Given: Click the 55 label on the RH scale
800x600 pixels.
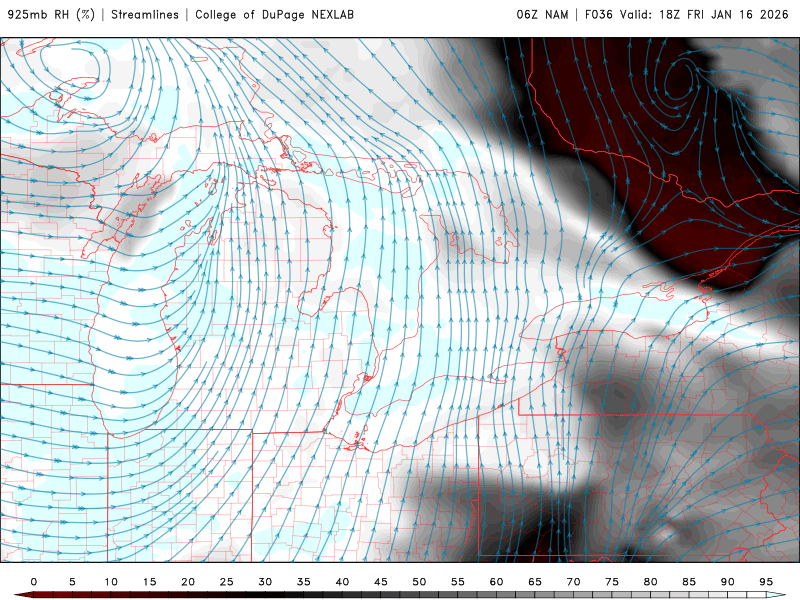Looking at the screenshot, I should coord(458,582).
